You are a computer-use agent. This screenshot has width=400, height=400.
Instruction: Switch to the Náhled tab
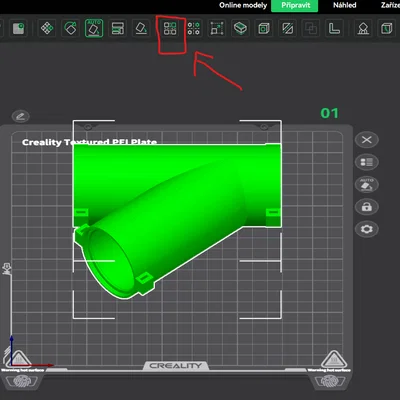pos(345,5)
